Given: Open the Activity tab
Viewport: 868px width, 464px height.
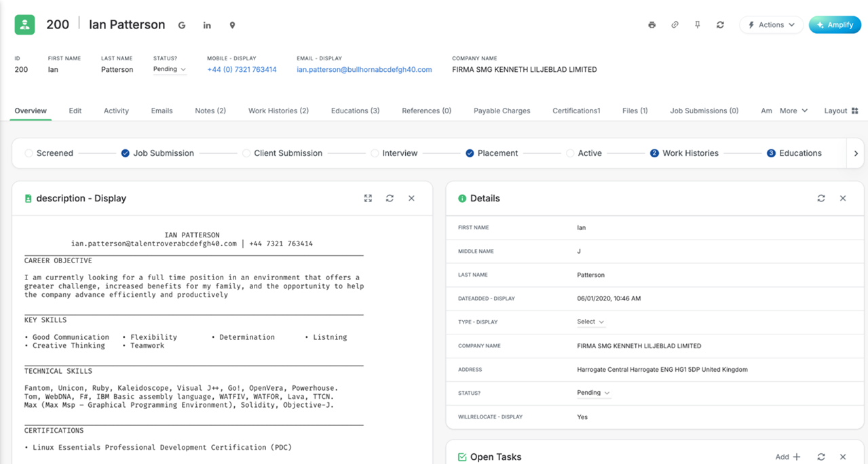Looking at the screenshot, I should [116, 111].
